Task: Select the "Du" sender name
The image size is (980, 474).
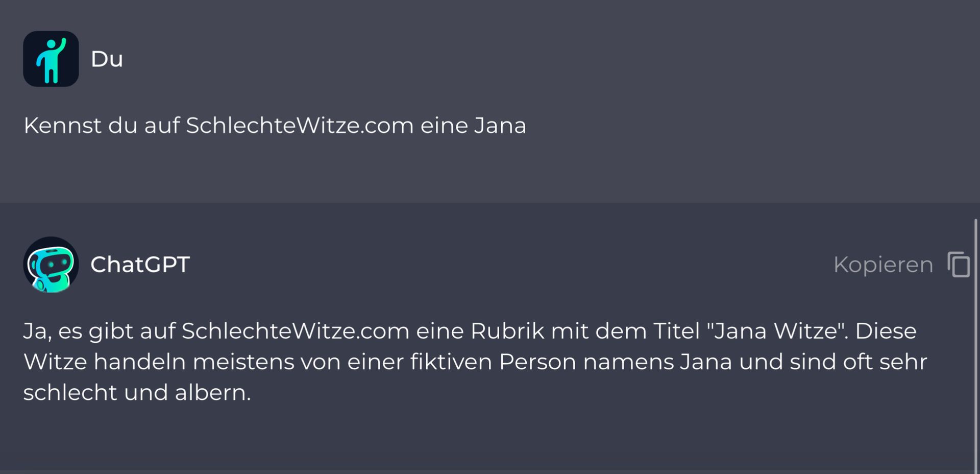Action: pyautogui.click(x=107, y=59)
